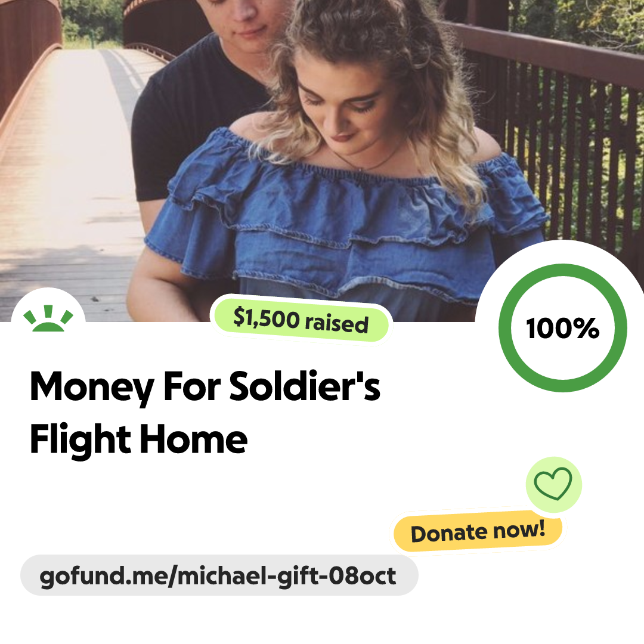Tap the green heart icon
This screenshot has width=644, height=644.
pos(553,484)
